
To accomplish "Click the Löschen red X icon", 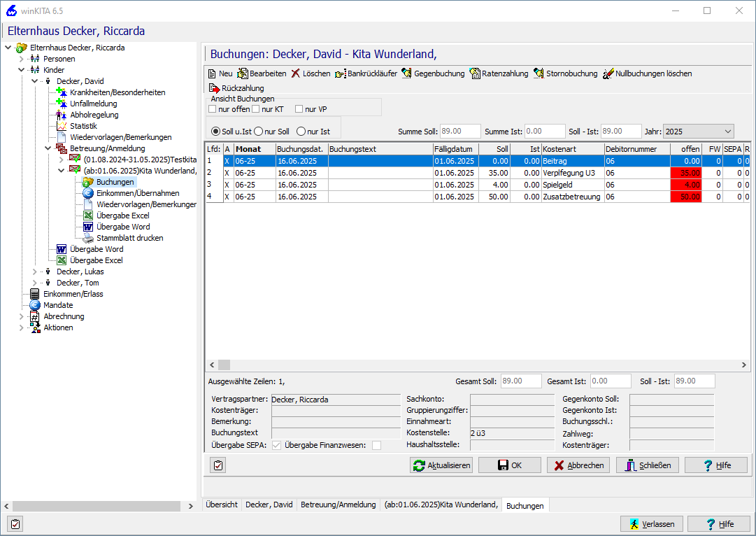I will 296,73.
